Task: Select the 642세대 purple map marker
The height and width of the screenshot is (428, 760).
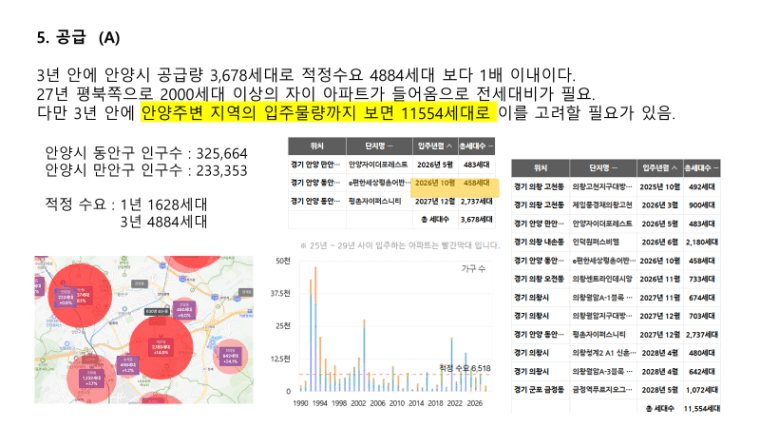Action: (x=230, y=356)
